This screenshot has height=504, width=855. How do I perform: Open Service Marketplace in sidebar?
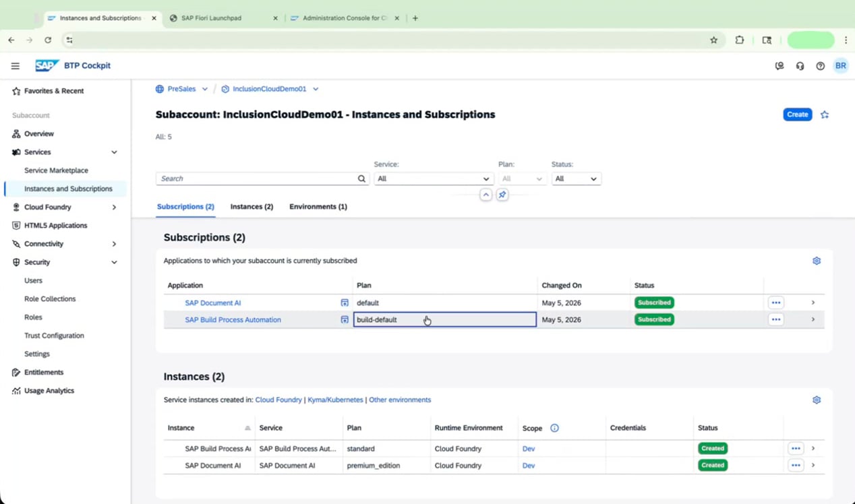[56, 170]
